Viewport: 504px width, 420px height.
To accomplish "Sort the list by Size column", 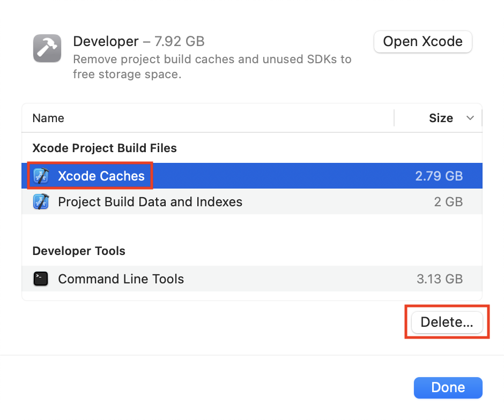I will click(x=441, y=118).
